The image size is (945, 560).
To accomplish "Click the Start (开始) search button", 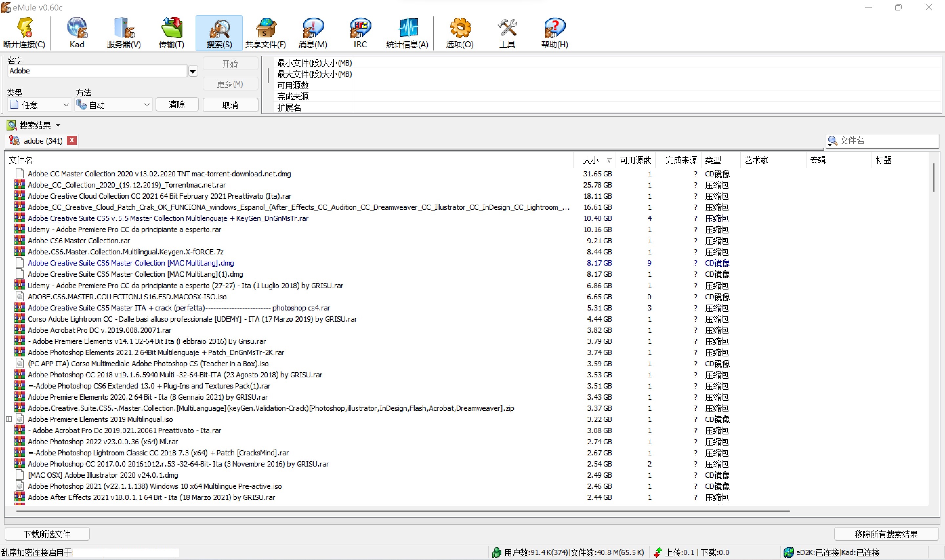I will coord(230,63).
